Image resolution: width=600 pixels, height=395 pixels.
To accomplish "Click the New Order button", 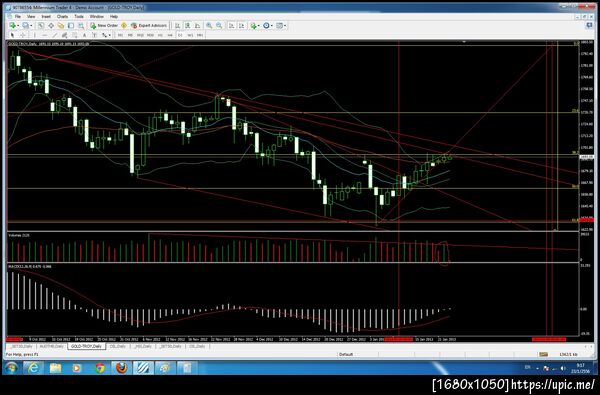I will pos(104,26).
